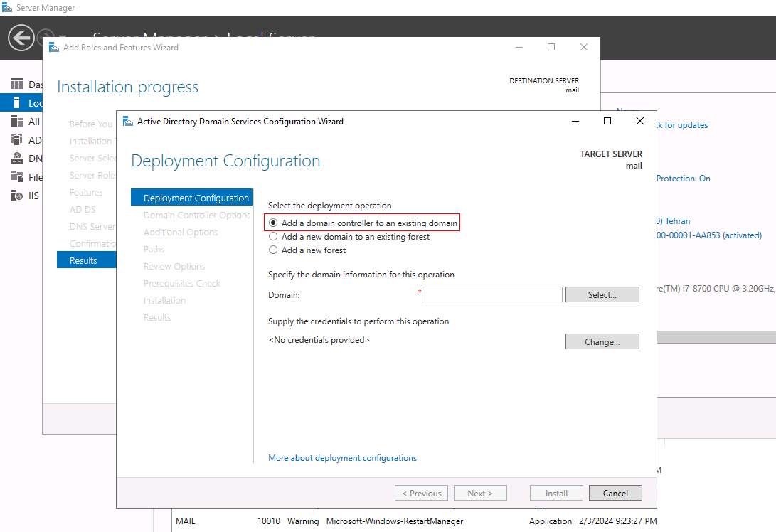Click the Select... button for domain
Screen dimensions: 776x532
(602, 294)
